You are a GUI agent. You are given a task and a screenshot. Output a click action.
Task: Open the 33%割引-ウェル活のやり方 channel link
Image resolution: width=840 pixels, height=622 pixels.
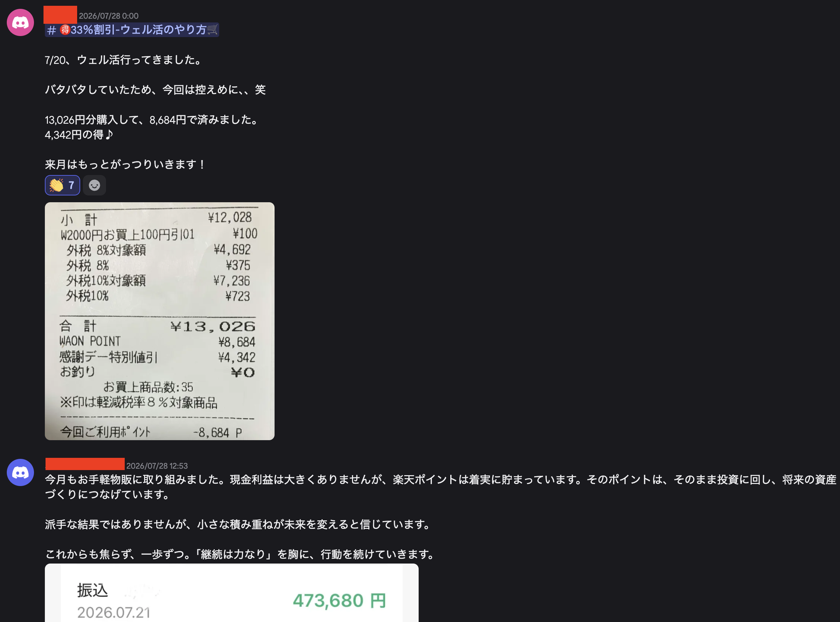coord(132,30)
